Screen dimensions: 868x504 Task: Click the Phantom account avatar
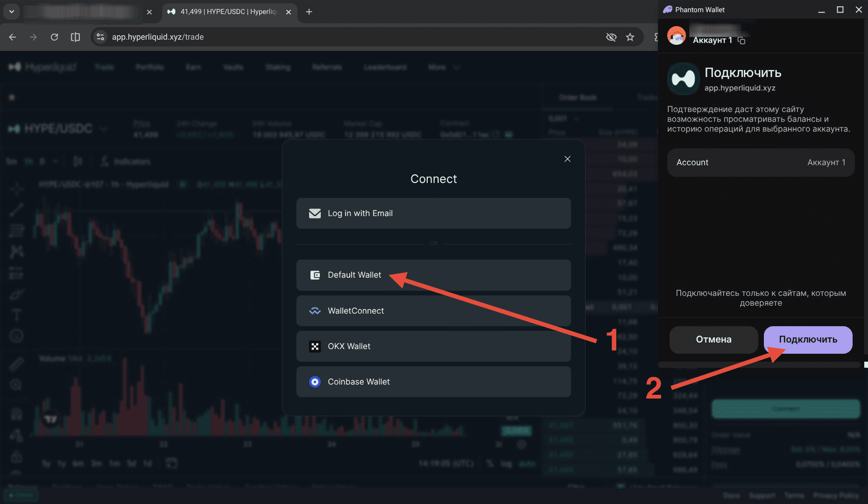pyautogui.click(x=677, y=35)
